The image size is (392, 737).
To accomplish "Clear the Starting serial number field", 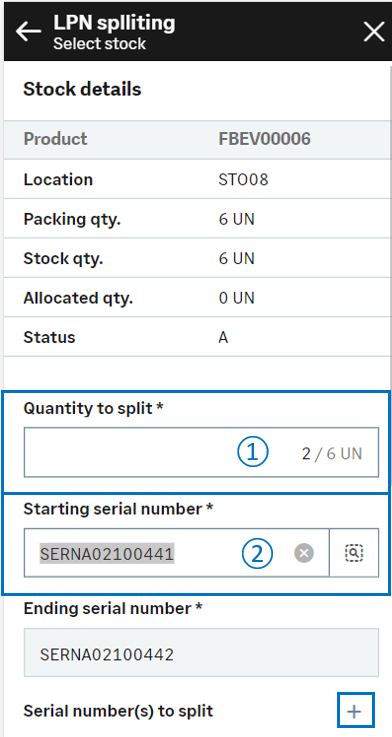I will (304, 553).
